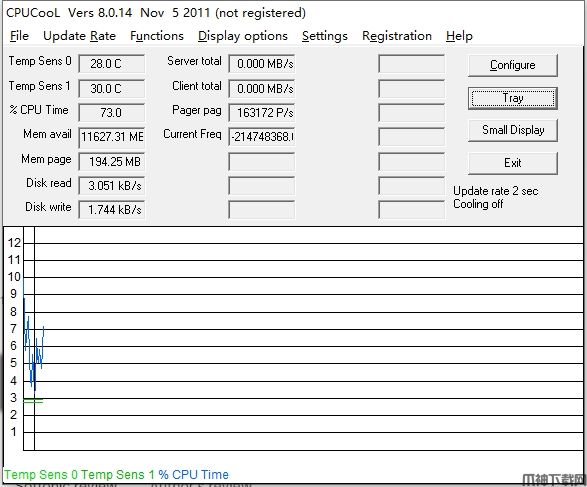Click the Temp Sens 1 label

tap(40, 86)
